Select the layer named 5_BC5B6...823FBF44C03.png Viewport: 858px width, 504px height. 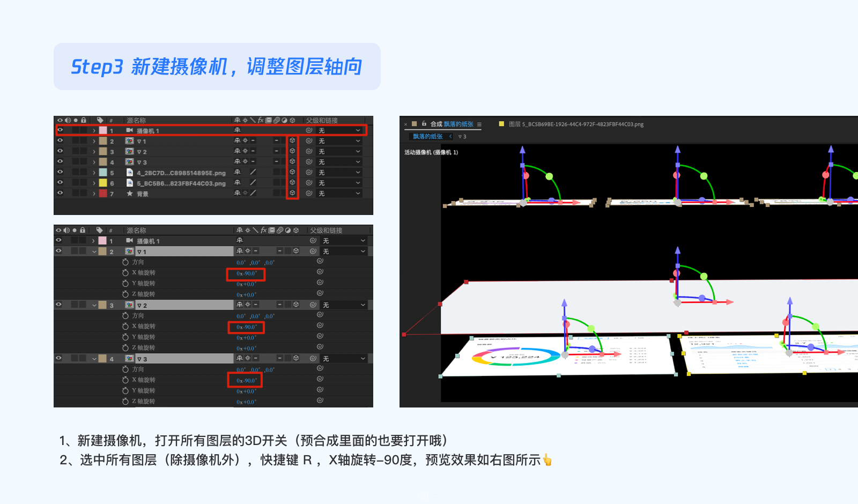pos(181,183)
